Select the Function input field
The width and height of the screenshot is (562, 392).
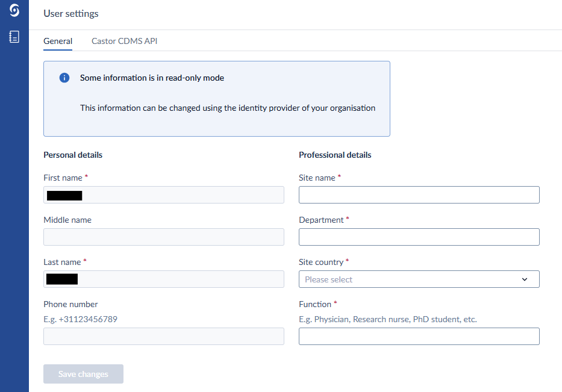click(419, 337)
